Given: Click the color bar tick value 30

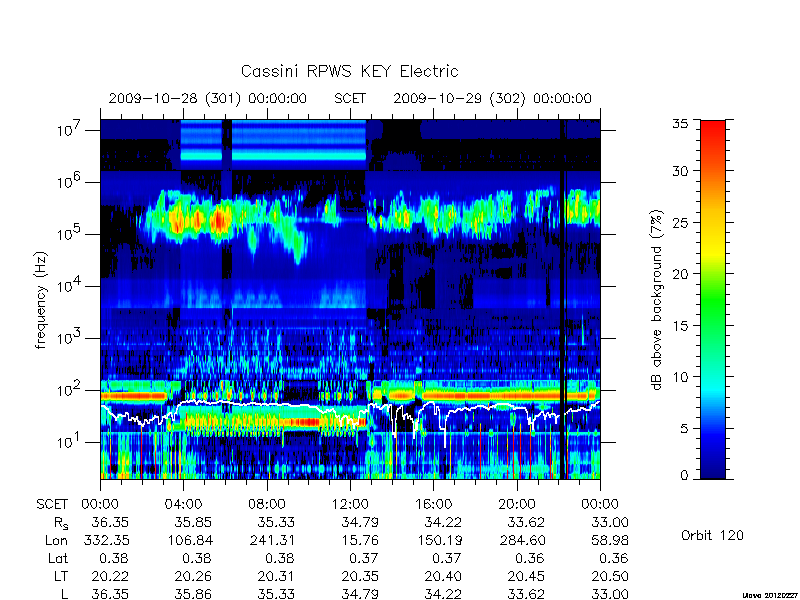Looking at the screenshot, I should (681, 170).
